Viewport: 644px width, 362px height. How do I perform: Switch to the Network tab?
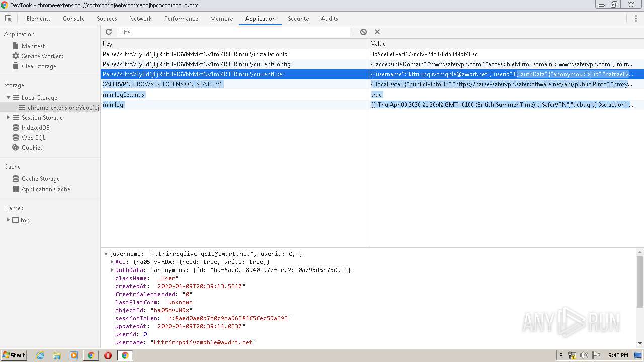click(140, 18)
